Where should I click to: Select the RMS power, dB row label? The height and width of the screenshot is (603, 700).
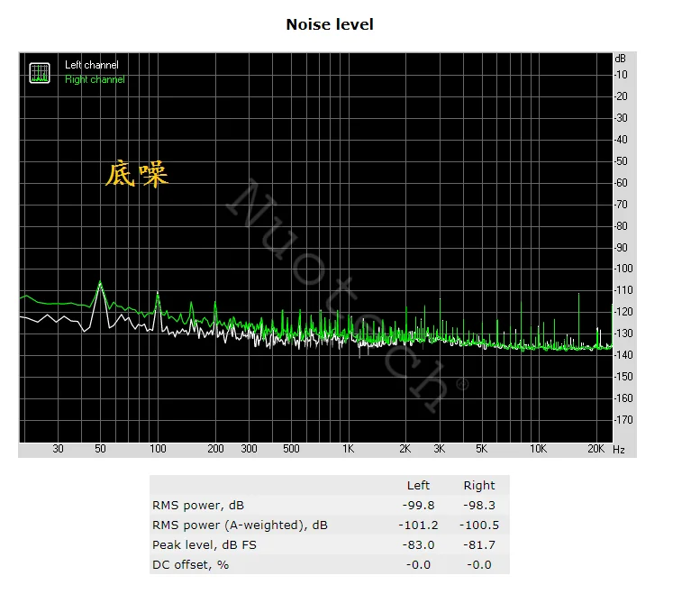point(198,505)
